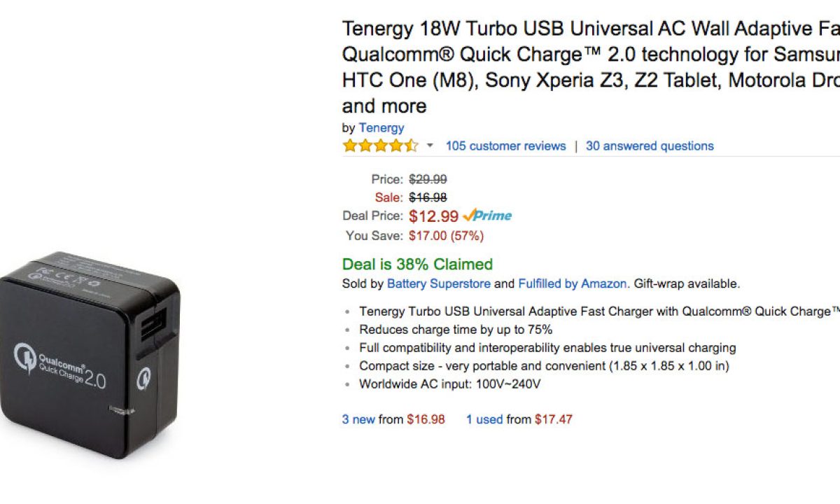
Task: Click the star rating icons
Action: (380, 146)
